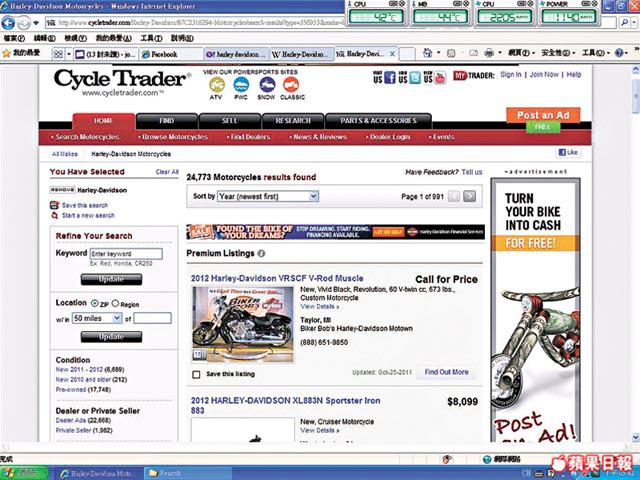The height and width of the screenshot is (480, 640).
Task: Click the address bar search magnifier
Action: click(624, 23)
